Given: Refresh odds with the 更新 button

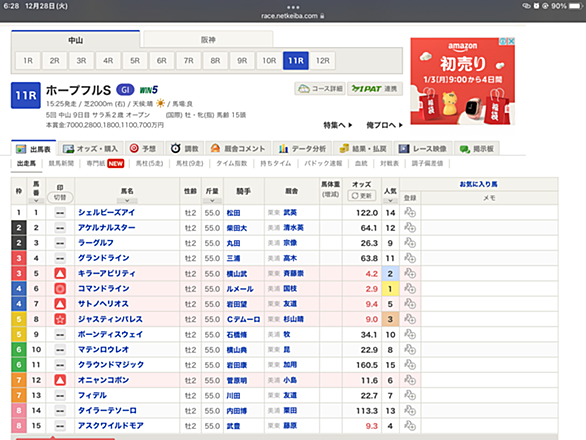Looking at the screenshot, I should coord(361,196).
